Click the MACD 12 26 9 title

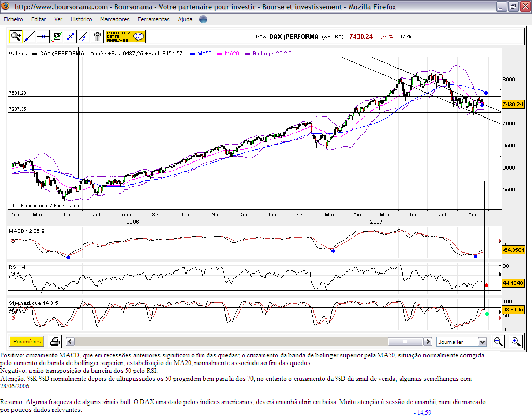click(x=26, y=231)
